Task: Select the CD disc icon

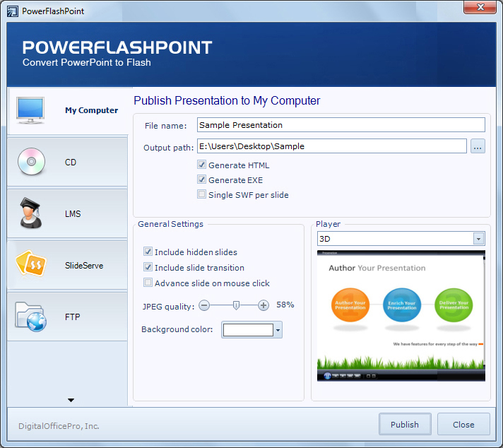Action: point(30,162)
